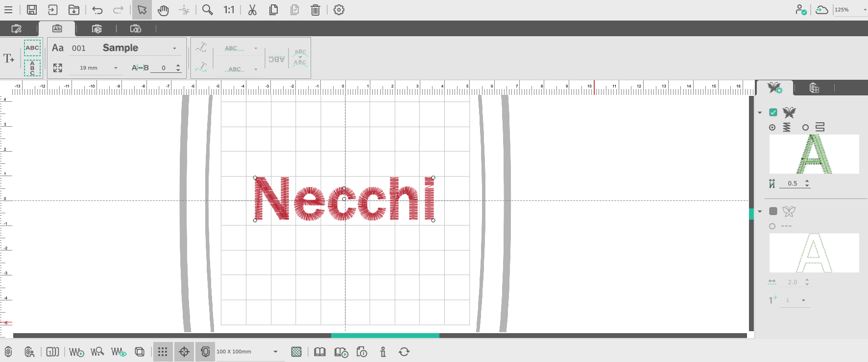This screenshot has height=362, width=868.
Task: Click the green vertical scrollbar thumb
Action: [x=751, y=214]
